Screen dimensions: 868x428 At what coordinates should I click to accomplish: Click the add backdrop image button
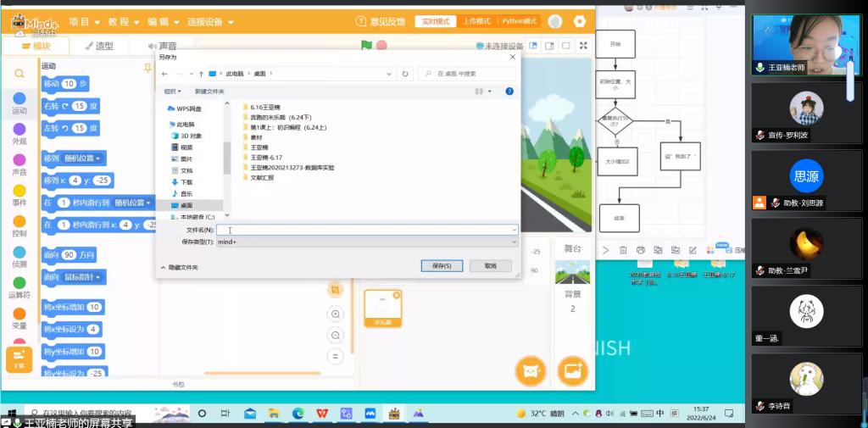pyautogui.click(x=572, y=370)
